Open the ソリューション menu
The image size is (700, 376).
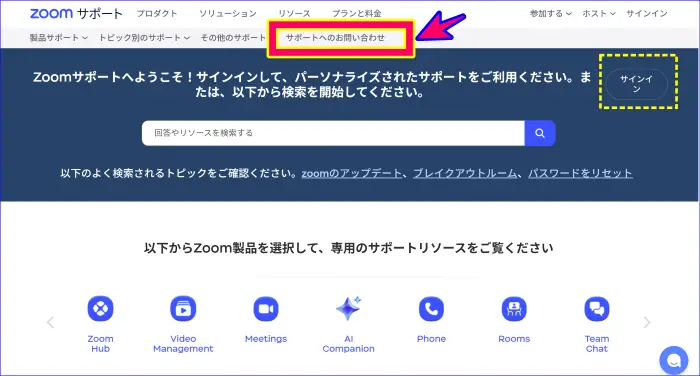(x=228, y=14)
